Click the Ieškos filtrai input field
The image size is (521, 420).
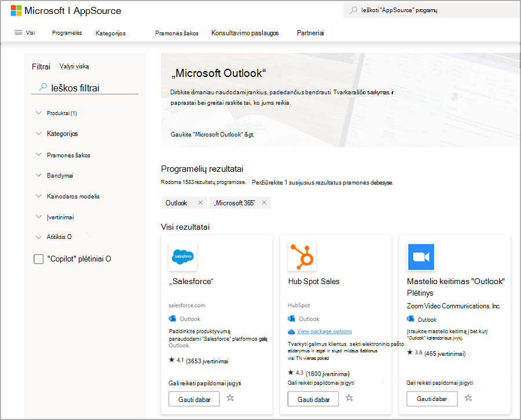coord(85,88)
